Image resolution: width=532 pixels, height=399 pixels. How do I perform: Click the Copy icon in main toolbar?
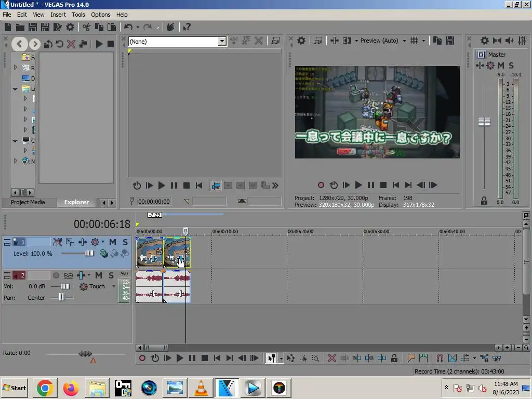pyautogui.click(x=99, y=27)
